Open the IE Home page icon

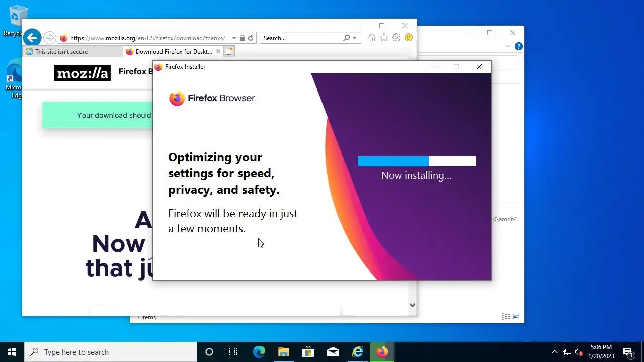[371, 38]
